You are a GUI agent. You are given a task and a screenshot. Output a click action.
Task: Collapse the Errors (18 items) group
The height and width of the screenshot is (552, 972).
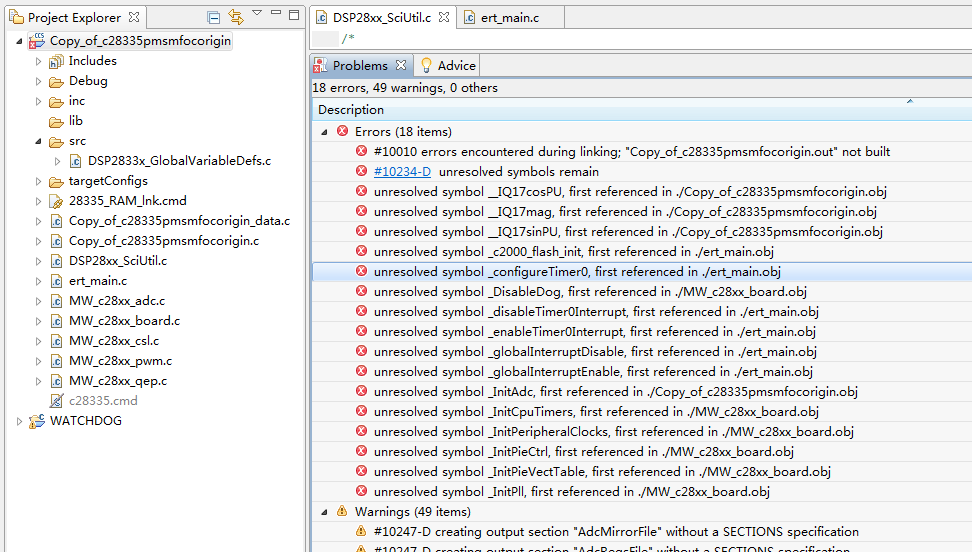click(x=324, y=131)
